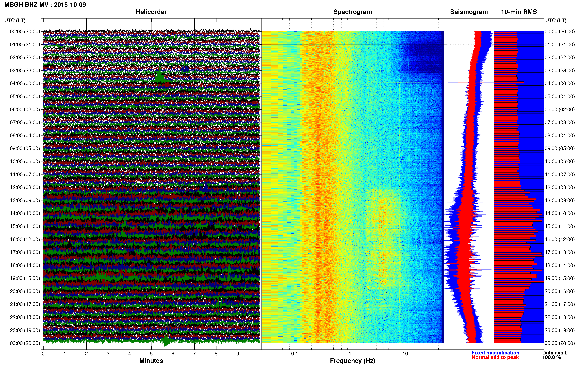
Task: Click the '5' tick on the Minutes axis
Action: [x=151, y=354]
